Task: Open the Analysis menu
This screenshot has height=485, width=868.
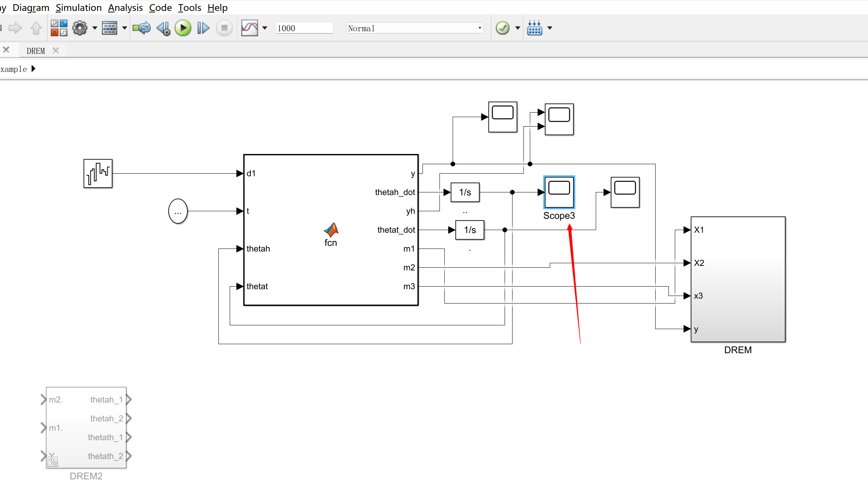Action: 125,8
